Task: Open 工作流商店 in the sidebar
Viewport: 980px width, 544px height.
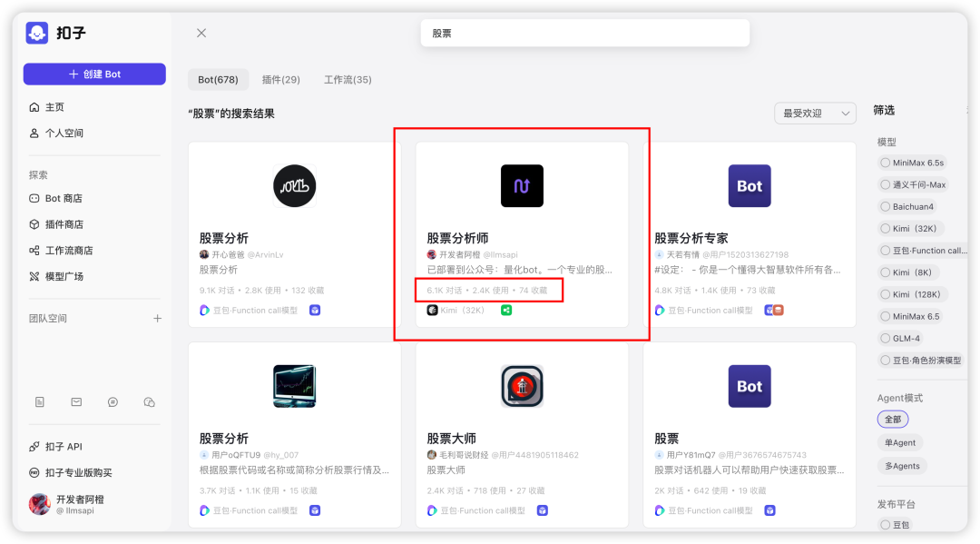Action: 61,250
